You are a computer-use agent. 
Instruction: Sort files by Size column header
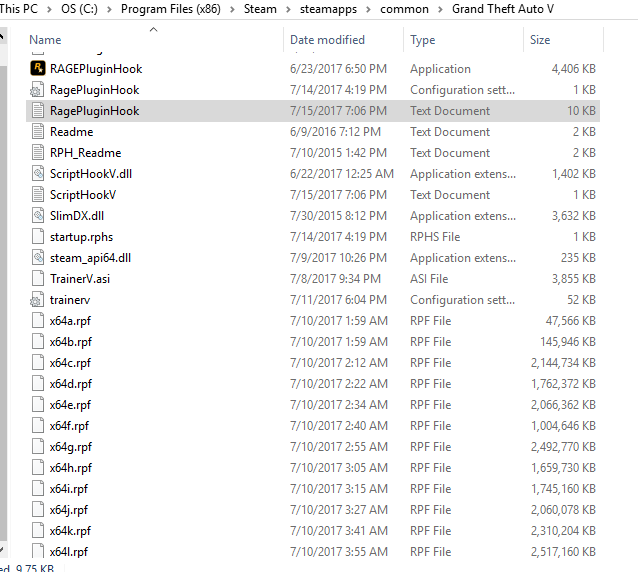tap(540, 40)
